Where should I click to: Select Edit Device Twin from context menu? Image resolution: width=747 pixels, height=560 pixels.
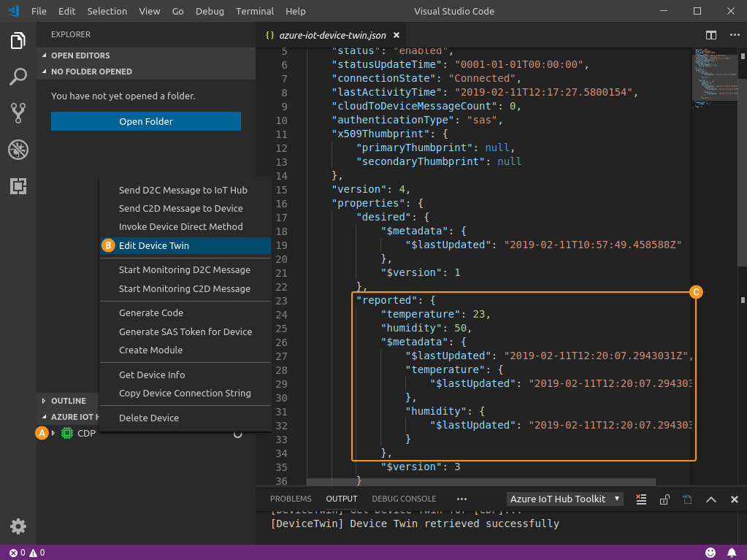(154, 246)
